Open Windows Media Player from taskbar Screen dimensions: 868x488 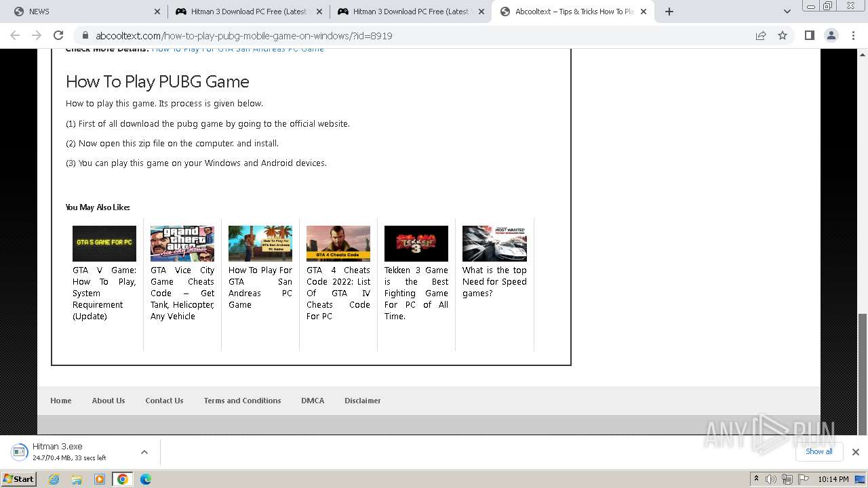[x=99, y=479]
